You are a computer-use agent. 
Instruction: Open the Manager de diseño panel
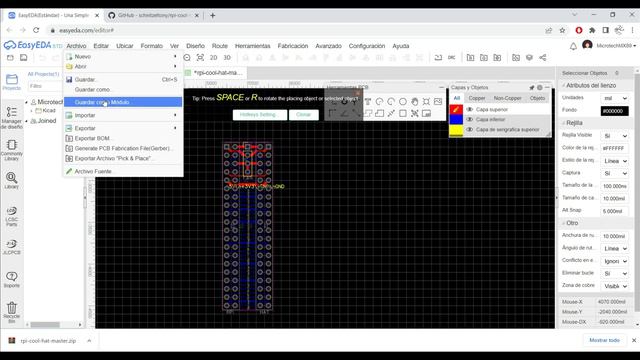click(11, 118)
